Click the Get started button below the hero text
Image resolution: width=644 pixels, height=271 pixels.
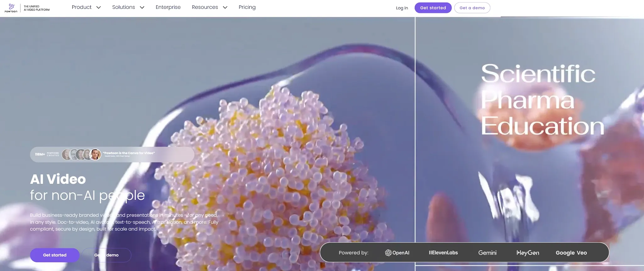click(55, 255)
